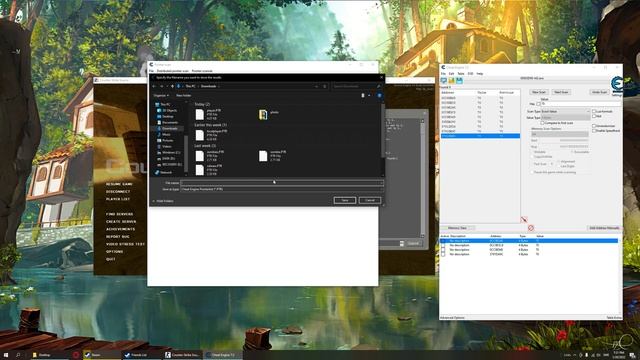Screen dimensions: 640x360
Task: Click the Memory View button
Action: coord(457,228)
